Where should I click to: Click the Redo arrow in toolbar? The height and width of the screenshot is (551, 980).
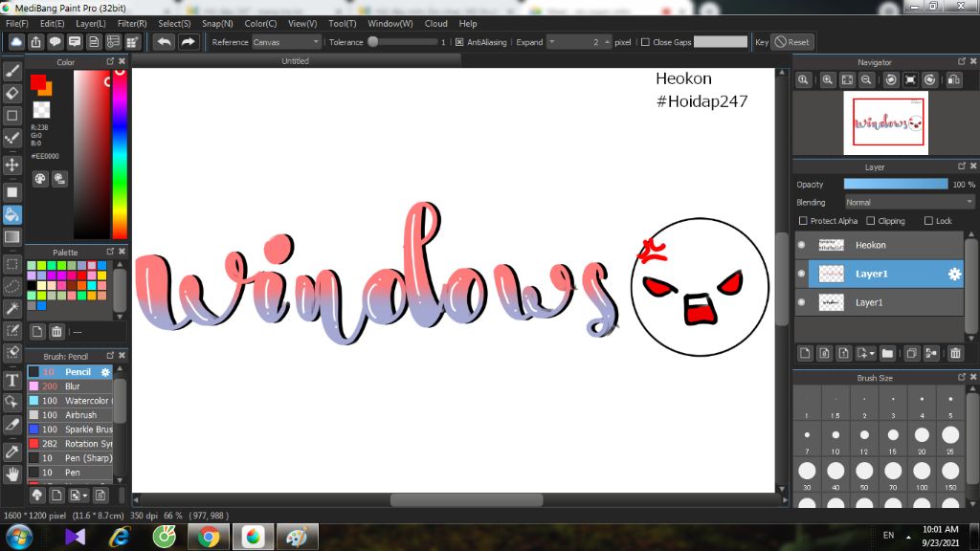click(188, 42)
